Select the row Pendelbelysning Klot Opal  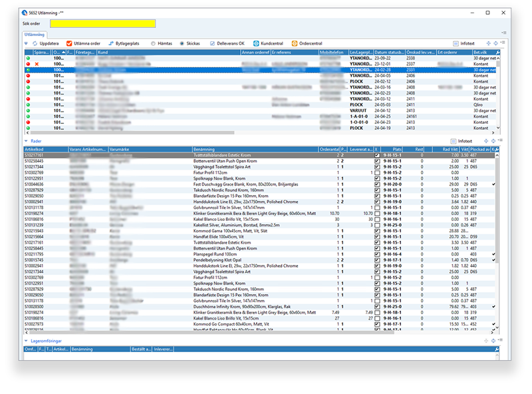coord(259,260)
